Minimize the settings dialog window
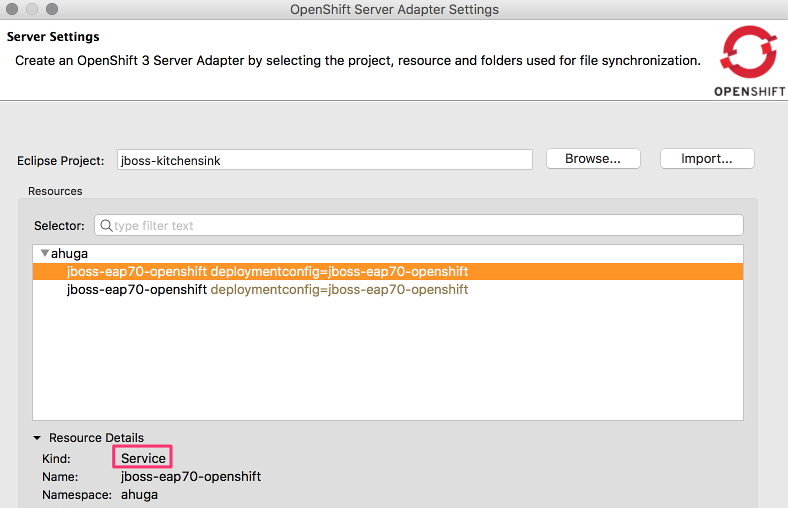 click(33, 10)
